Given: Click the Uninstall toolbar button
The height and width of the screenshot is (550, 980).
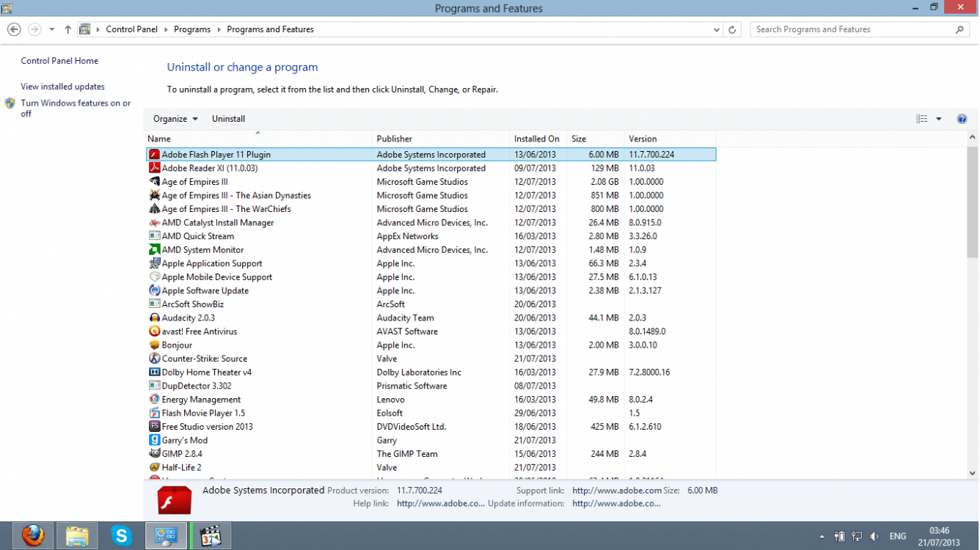Looking at the screenshot, I should pyautogui.click(x=228, y=119).
